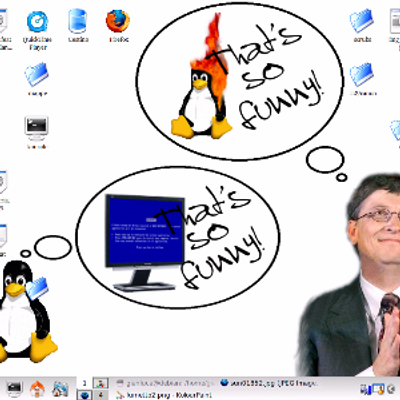Click the leftmost system tray icon
Viewport: 400px width, 400px height.
tap(365, 389)
